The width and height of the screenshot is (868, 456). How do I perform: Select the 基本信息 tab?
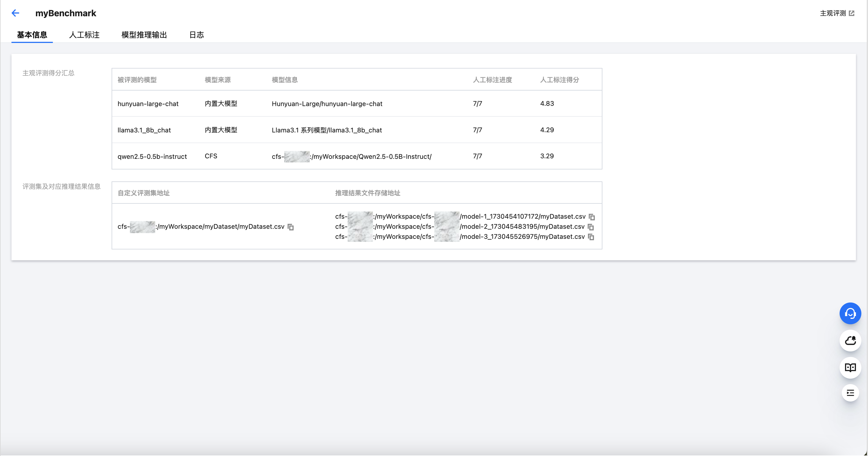32,35
